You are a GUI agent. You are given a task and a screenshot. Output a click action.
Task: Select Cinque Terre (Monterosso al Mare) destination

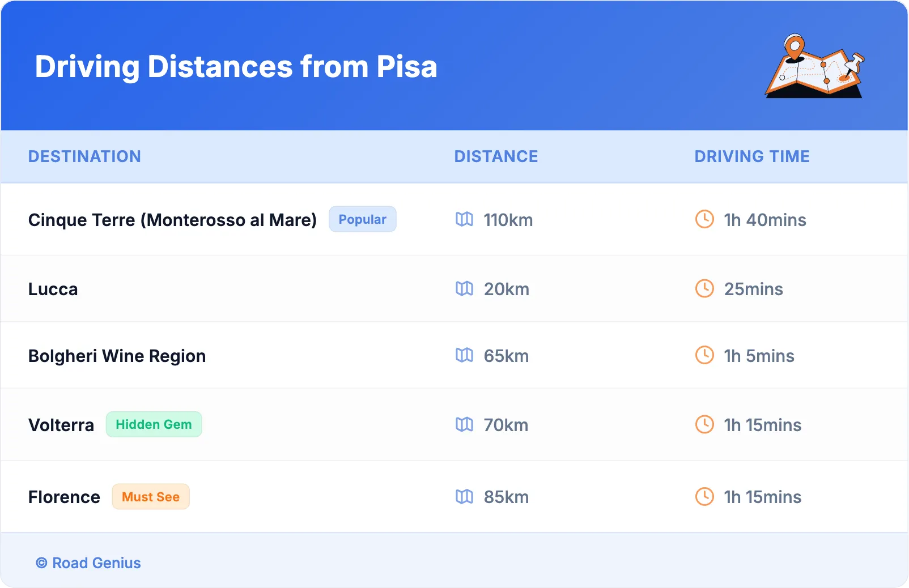coord(172,220)
